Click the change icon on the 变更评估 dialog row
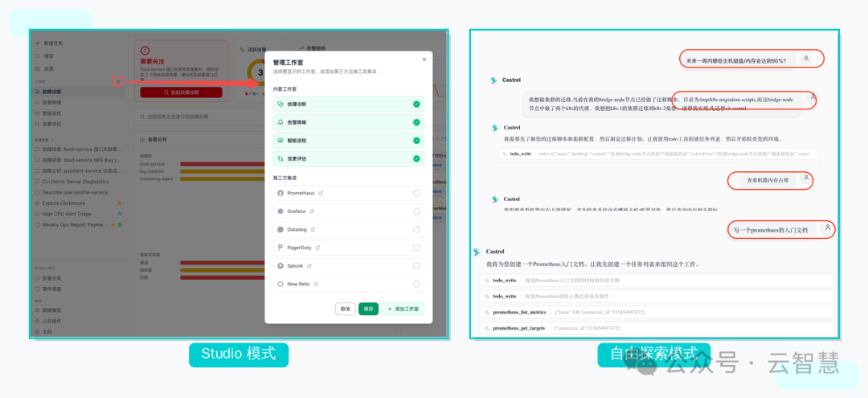868x398 pixels. coord(280,159)
